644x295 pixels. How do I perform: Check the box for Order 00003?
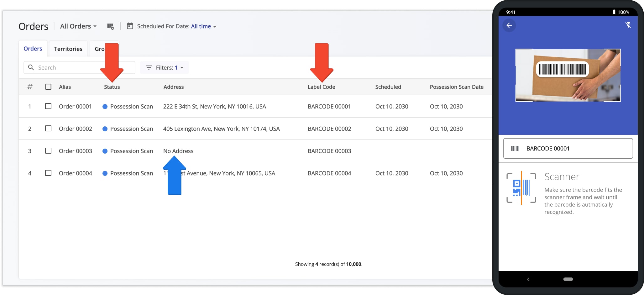point(48,151)
